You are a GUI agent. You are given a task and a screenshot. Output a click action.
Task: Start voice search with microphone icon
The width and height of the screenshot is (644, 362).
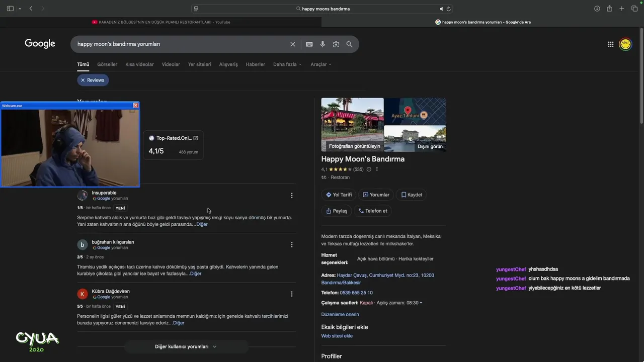point(323,44)
